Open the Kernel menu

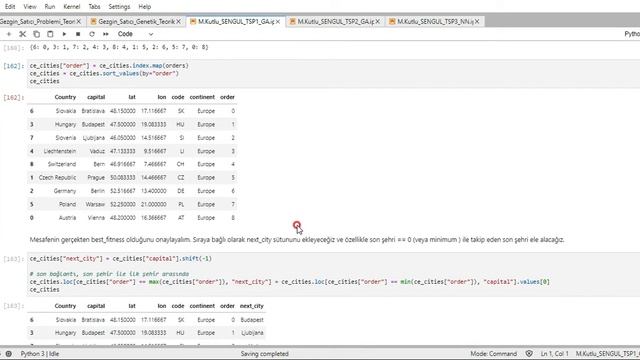coord(72,7)
